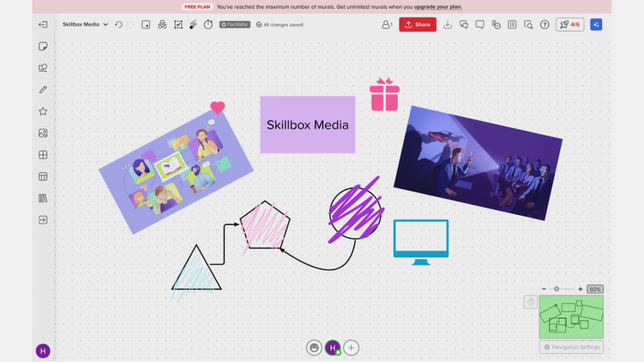Screen dimensions: 644x362
Task: Open the emoji reactions button
Action: click(x=314, y=348)
